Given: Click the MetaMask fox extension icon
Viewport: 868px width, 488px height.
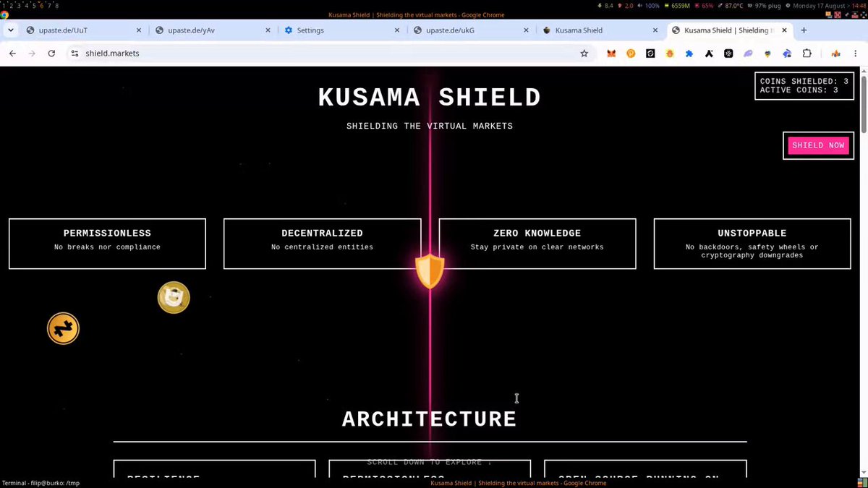Looking at the screenshot, I should [611, 53].
